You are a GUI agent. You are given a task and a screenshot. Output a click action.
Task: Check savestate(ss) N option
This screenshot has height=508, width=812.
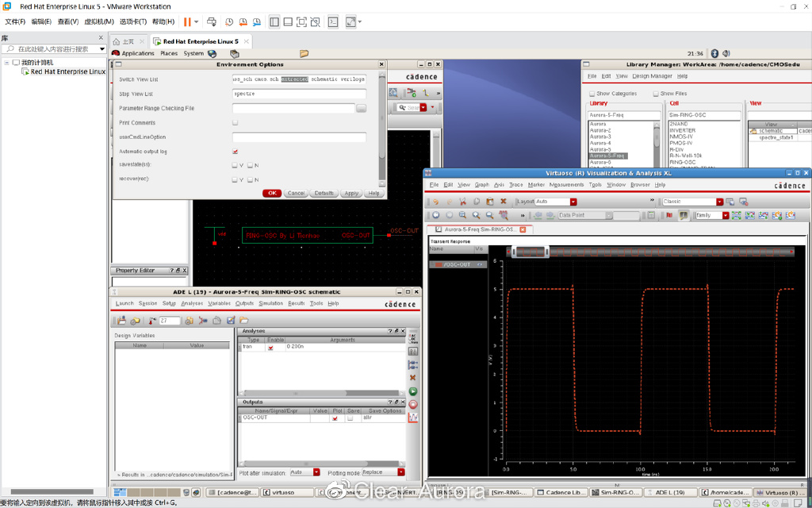[250, 165]
